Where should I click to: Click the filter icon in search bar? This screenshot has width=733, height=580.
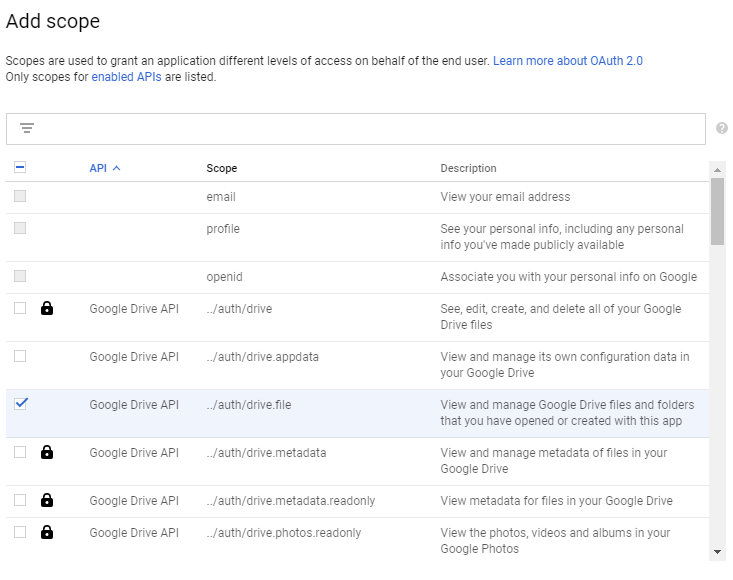27,128
